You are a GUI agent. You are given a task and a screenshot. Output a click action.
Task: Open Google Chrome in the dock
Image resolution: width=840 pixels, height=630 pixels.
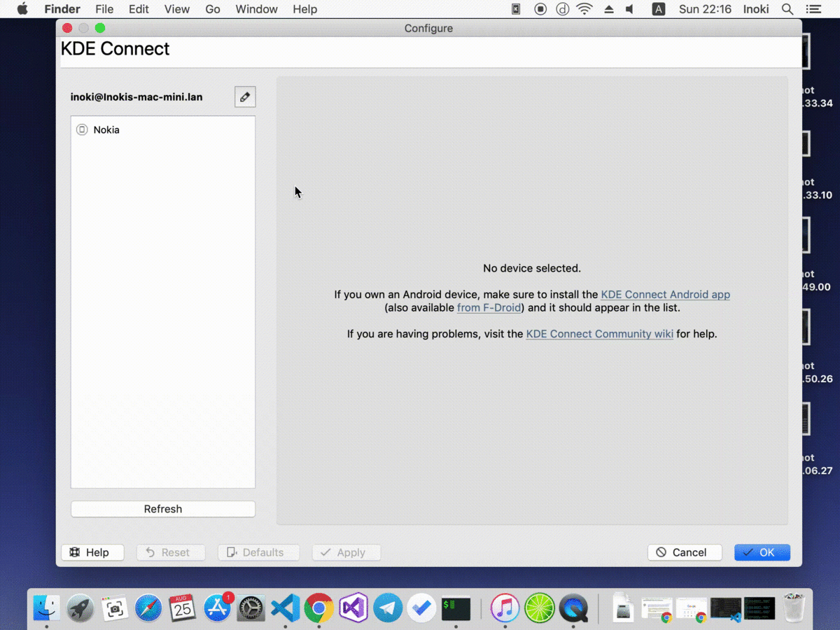[319, 608]
